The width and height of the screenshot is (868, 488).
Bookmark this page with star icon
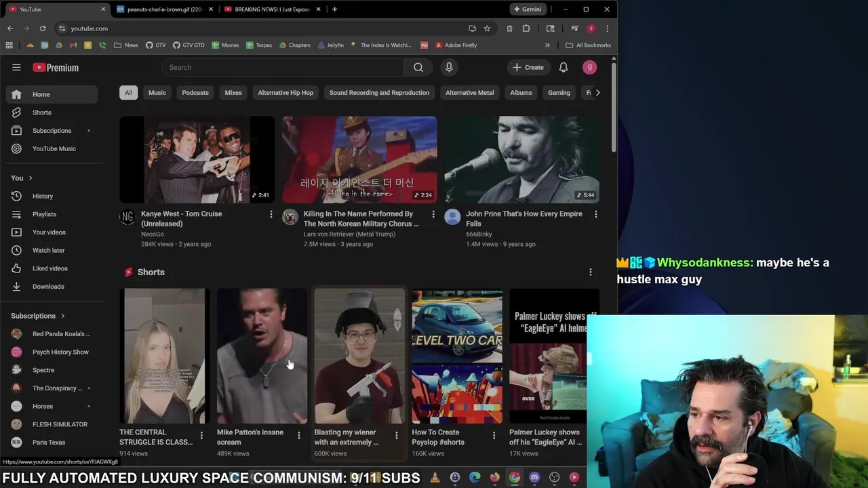pos(487,28)
